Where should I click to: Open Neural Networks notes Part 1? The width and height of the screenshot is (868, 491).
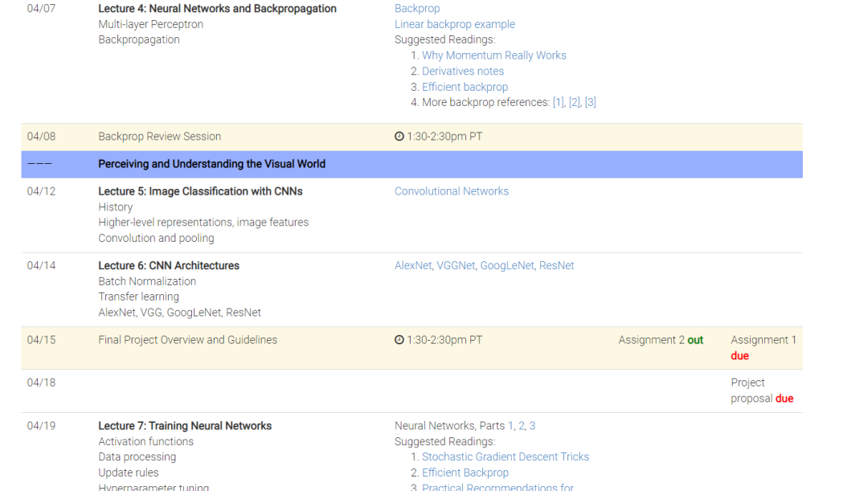coord(510,426)
